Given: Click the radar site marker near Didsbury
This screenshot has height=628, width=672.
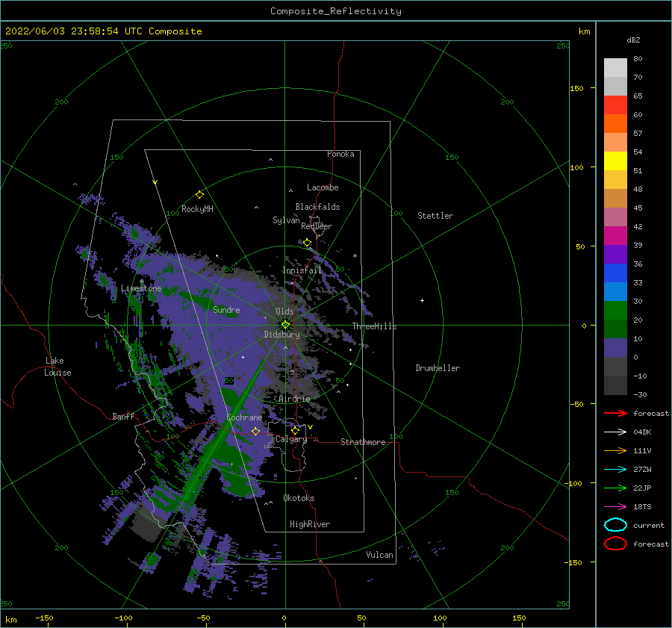Looking at the screenshot, I should click(x=285, y=325).
